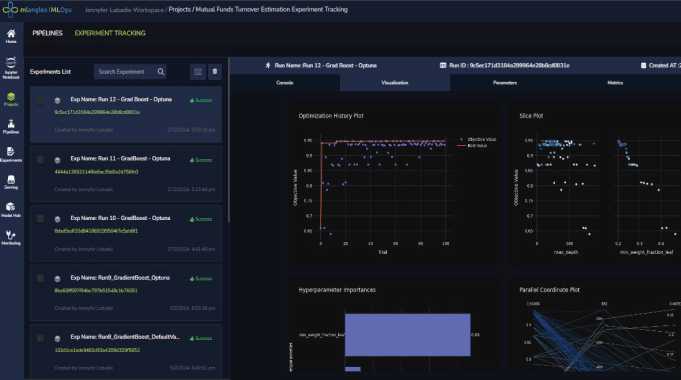The image size is (681, 380).
Task: Open the Run 11 run ID link
Action: [x=96, y=172]
